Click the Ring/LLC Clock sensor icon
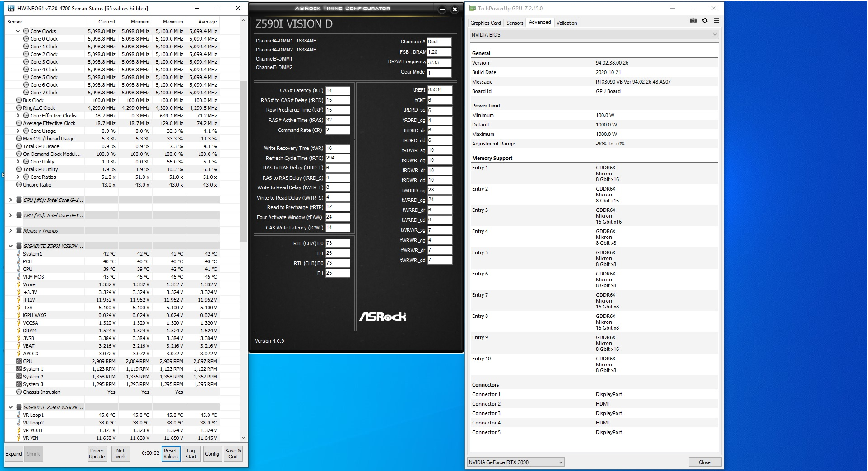The height and width of the screenshot is (471, 868). tap(19, 108)
